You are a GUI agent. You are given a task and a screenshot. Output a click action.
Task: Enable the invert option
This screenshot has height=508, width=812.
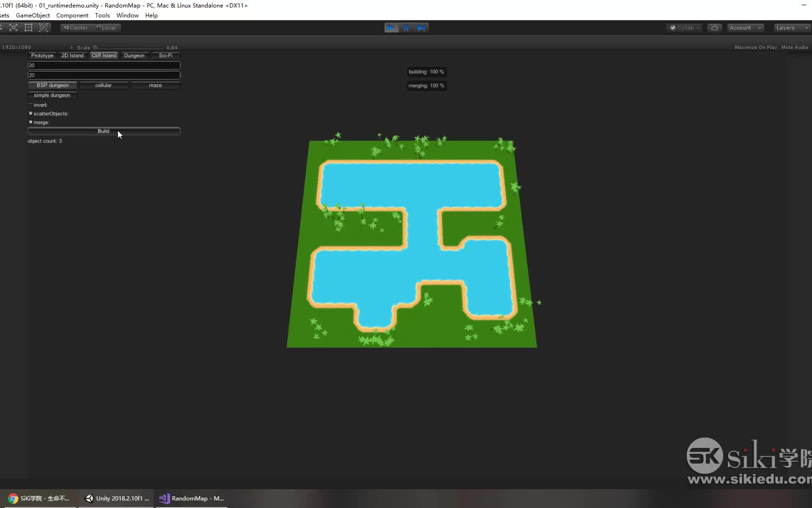[x=31, y=104]
